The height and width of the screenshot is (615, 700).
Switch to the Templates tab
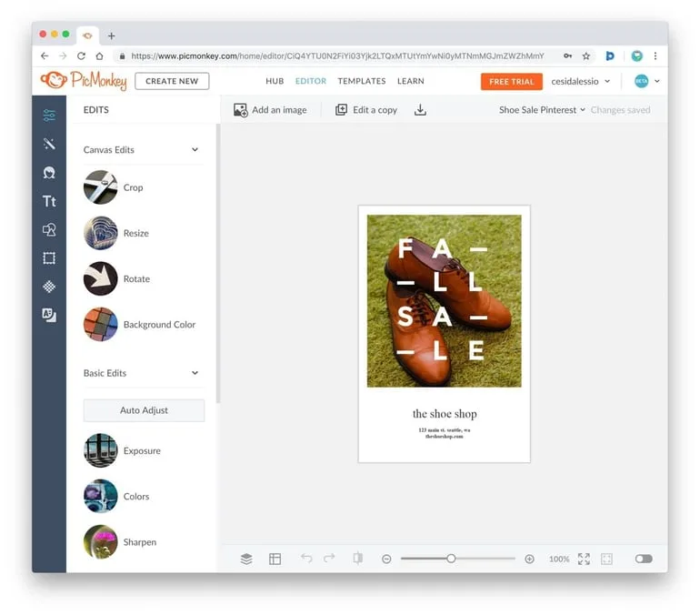(361, 82)
